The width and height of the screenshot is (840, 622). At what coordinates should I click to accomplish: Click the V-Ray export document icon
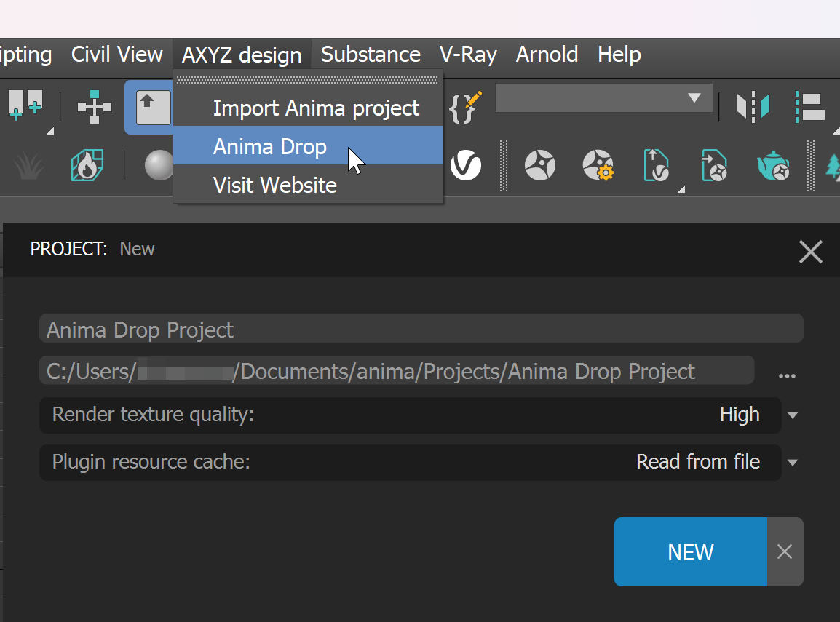click(x=656, y=165)
